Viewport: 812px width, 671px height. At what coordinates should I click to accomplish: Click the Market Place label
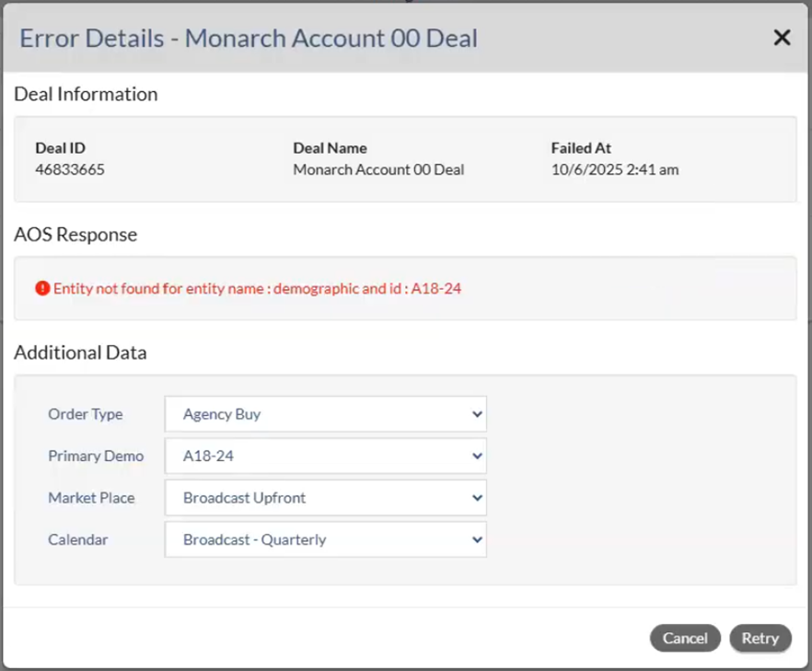tap(91, 498)
